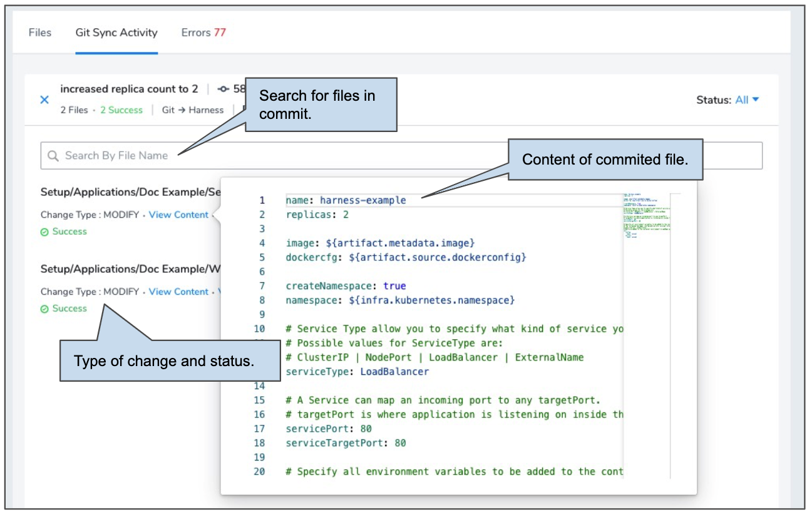Select line 'name: harness-example' in code
812x515 pixels.
click(x=346, y=200)
